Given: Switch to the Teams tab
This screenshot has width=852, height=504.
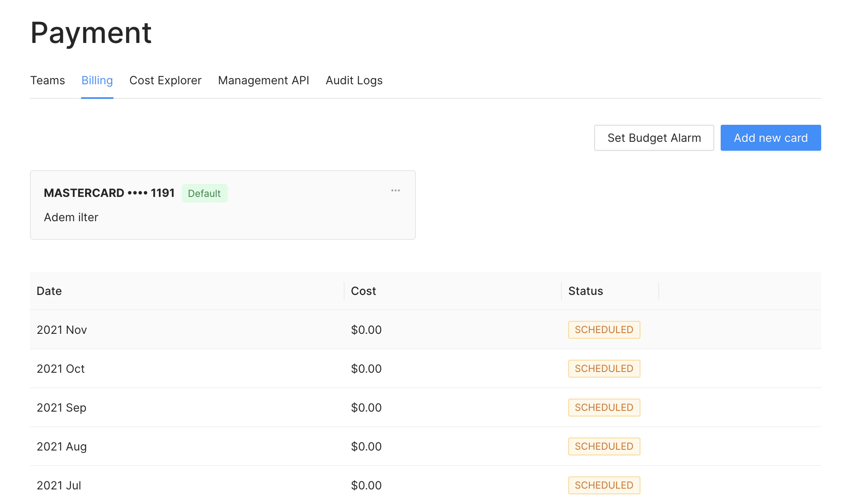Looking at the screenshot, I should pyautogui.click(x=47, y=80).
